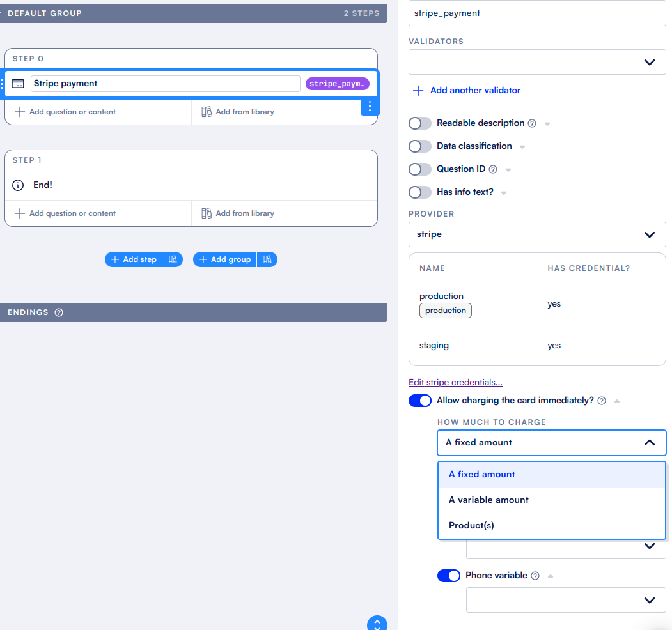
Task: Grab the drag handle of Stripe payment row
Action: (x=2, y=84)
